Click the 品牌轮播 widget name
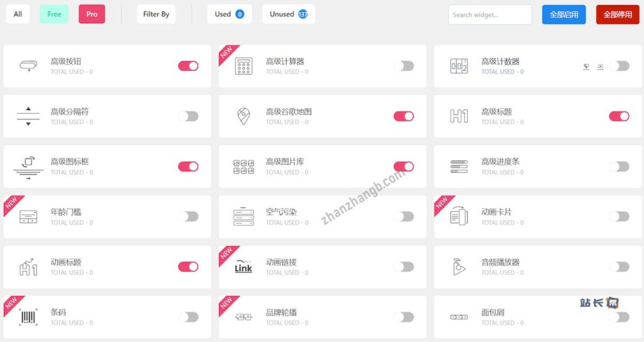Viewport: 644px width, 342px height. (x=281, y=312)
